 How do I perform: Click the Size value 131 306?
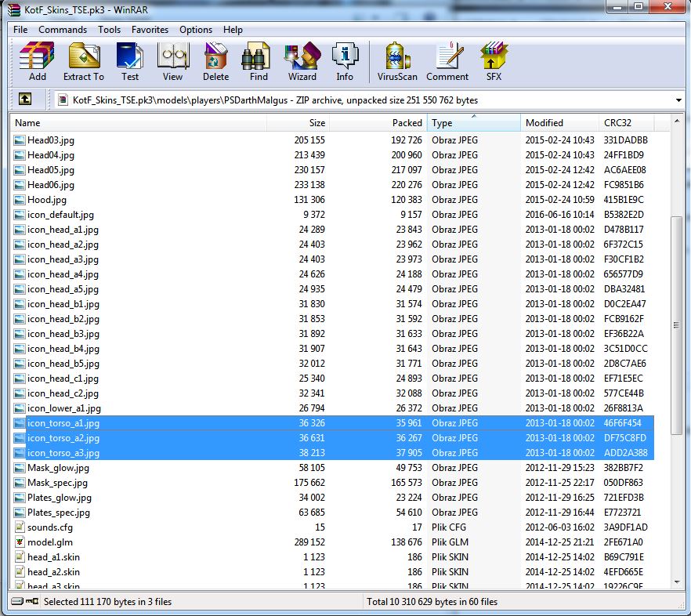click(309, 200)
